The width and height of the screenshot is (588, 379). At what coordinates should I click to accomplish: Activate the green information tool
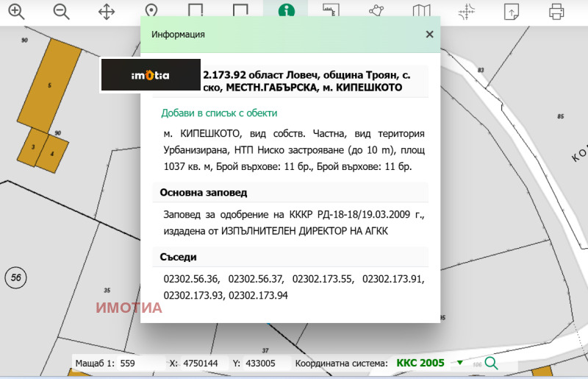click(x=286, y=11)
